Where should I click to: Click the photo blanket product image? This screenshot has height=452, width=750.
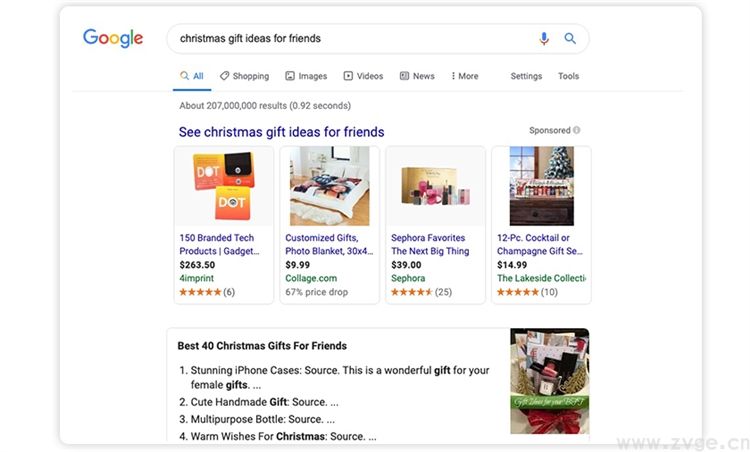[x=329, y=186]
